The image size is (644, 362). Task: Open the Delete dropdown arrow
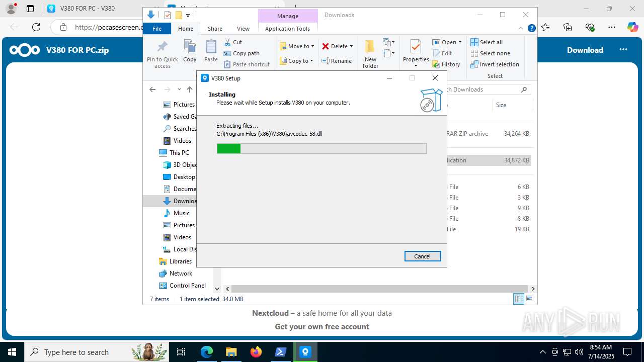coord(351,46)
